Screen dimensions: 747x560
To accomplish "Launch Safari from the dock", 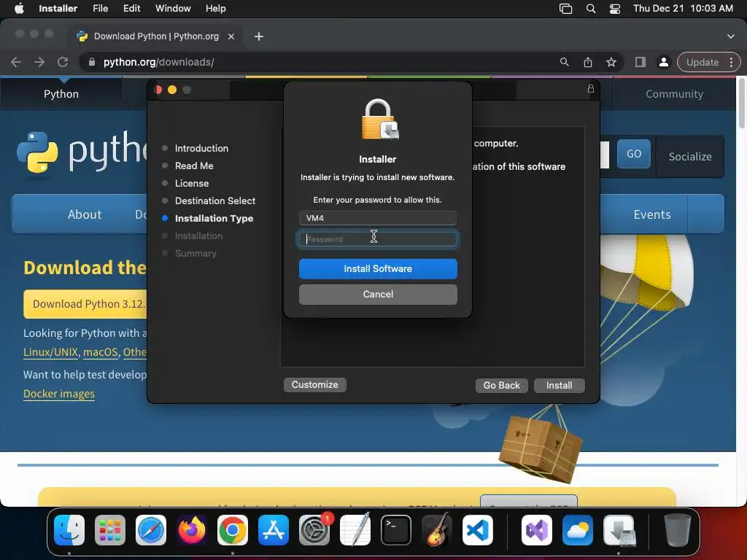I will [151, 530].
